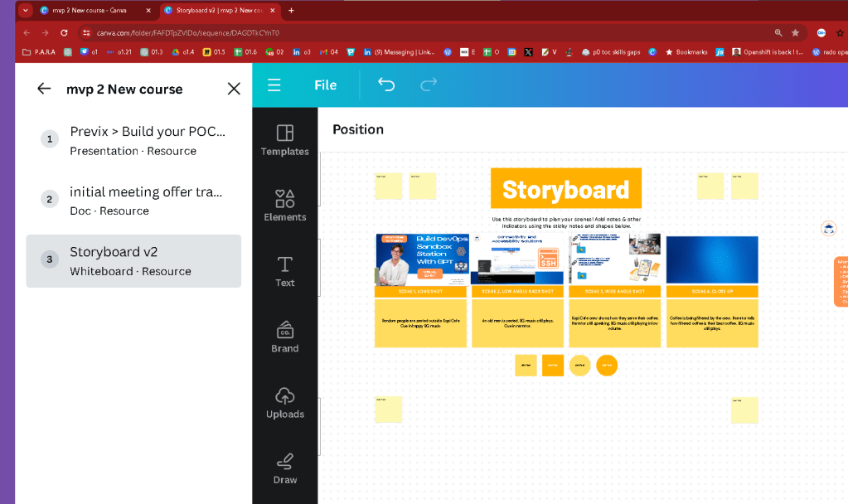Viewport: 848px width, 504px height.
Task: Click the graduate cap avatar icon on canvas
Action: [829, 229]
